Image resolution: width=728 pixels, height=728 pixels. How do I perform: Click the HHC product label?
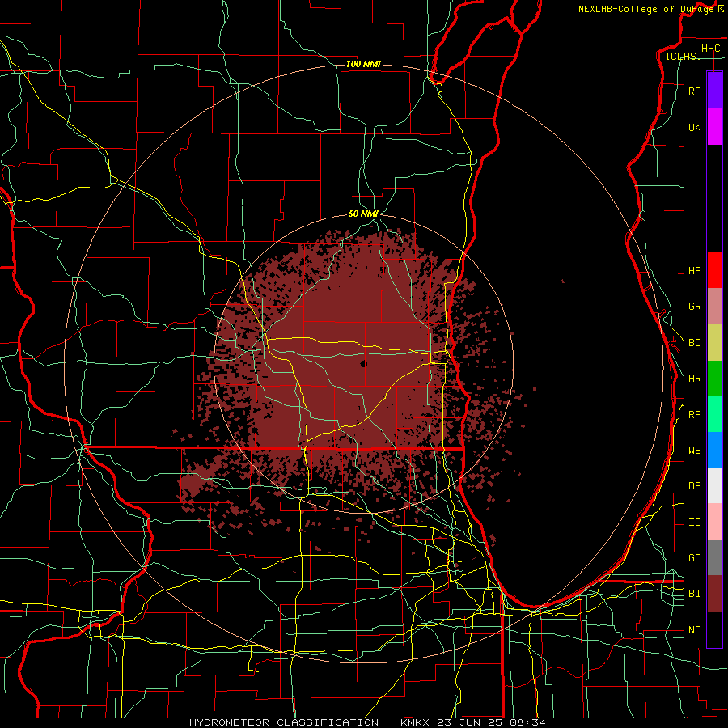(x=710, y=49)
